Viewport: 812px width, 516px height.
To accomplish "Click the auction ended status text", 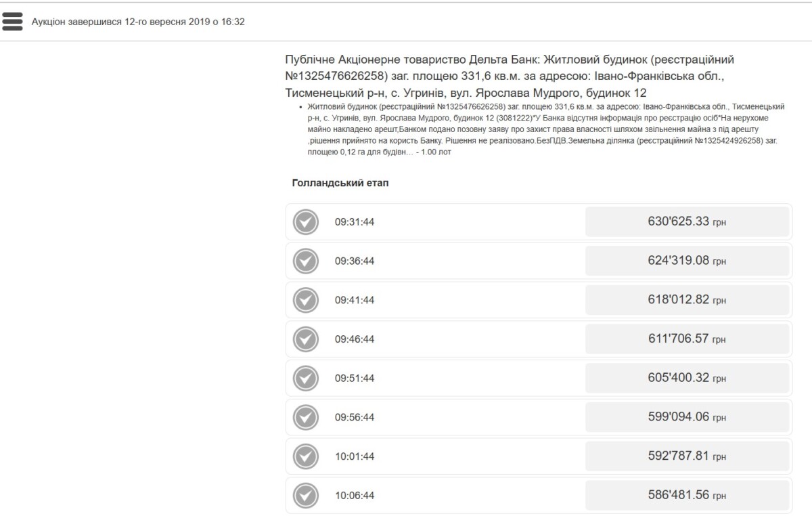I will point(138,22).
